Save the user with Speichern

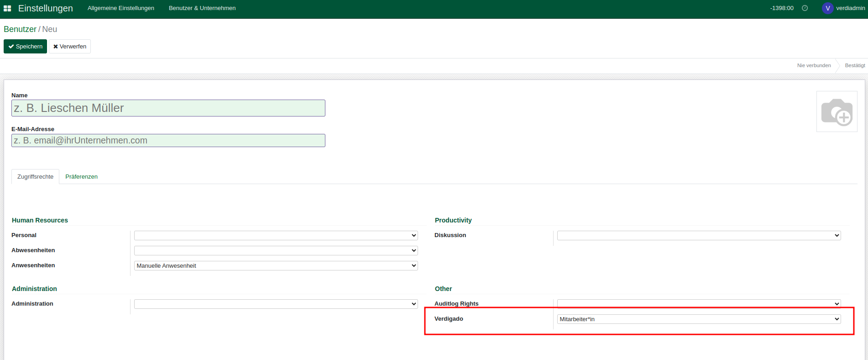coord(25,47)
